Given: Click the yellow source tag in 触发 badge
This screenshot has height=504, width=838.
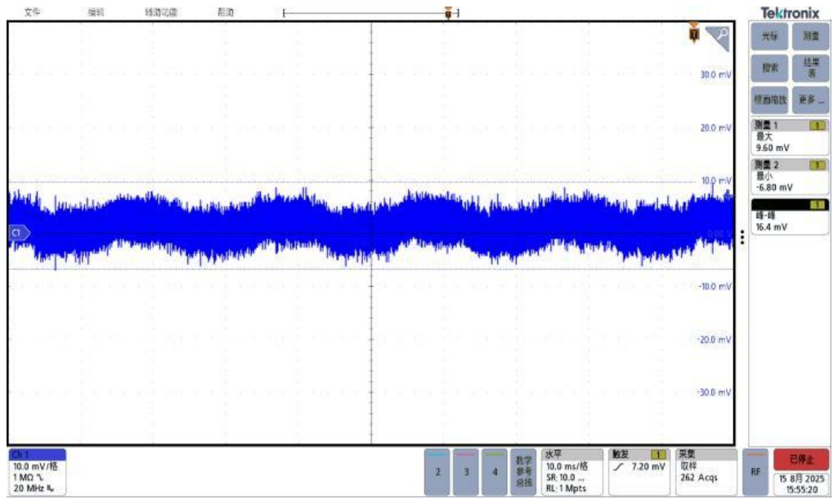Looking at the screenshot, I should 658,454.
